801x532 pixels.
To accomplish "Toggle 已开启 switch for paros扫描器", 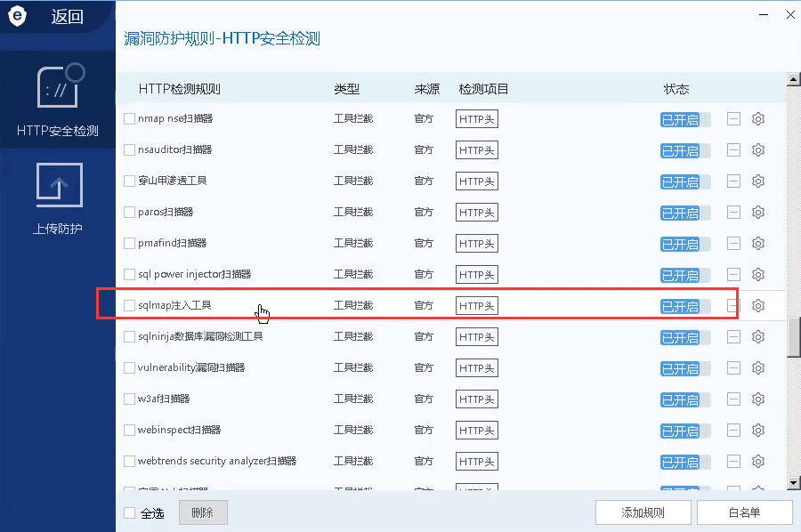I will 685,213.
